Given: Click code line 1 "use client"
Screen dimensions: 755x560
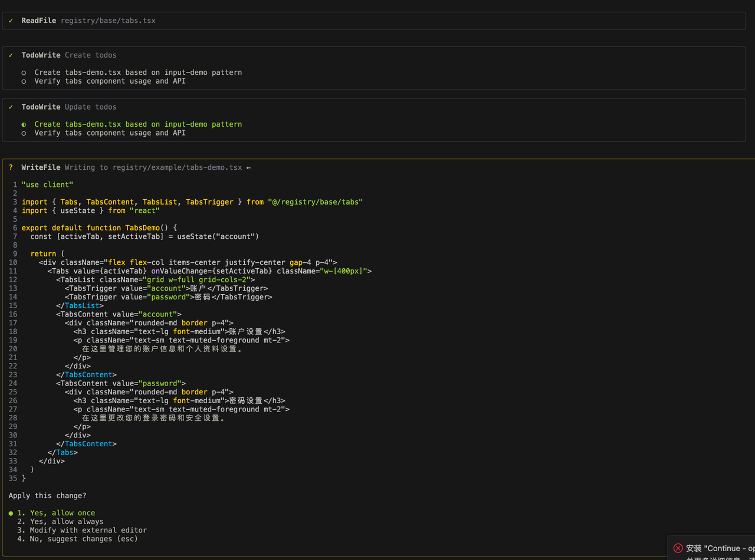Looking at the screenshot, I should click(x=47, y=185).
